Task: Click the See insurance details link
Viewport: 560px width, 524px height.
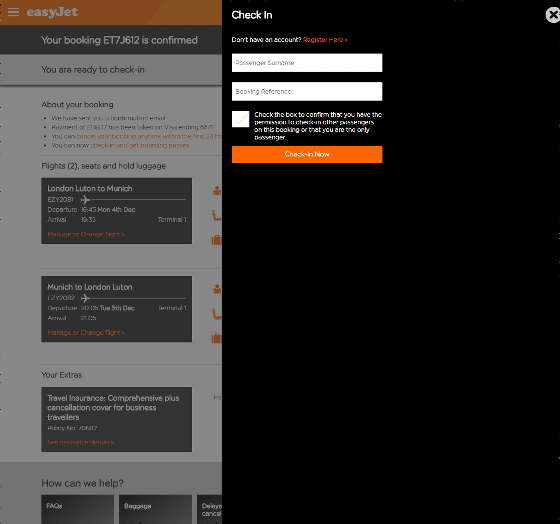Action: [81, 442]
